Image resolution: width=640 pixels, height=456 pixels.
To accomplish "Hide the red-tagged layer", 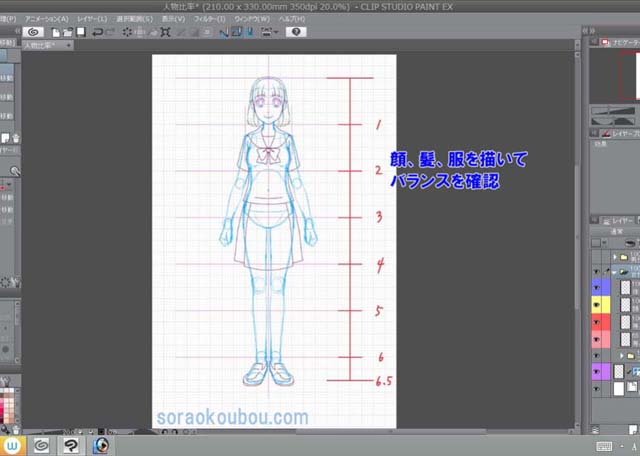I will click(596, 322).
